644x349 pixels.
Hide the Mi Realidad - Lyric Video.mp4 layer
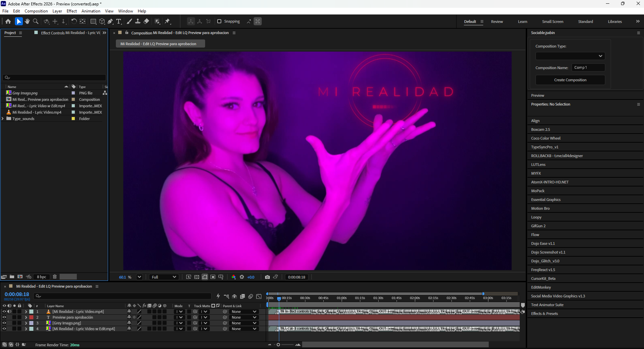point(4,312)
